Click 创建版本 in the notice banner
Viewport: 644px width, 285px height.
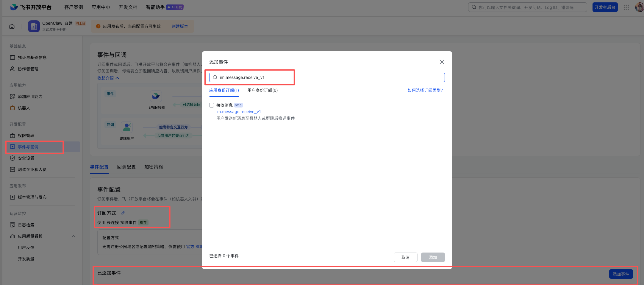coord(179,26)
